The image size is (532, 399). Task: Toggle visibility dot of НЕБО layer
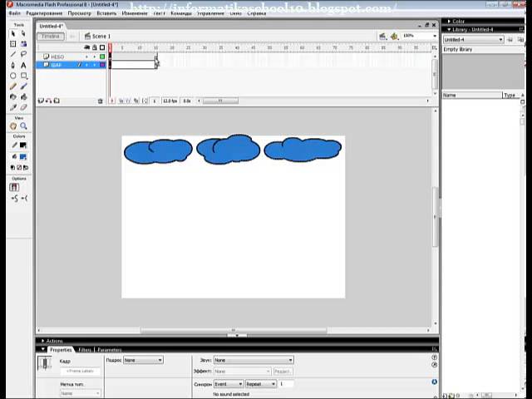pyautogui.click(x=86, y=57)
